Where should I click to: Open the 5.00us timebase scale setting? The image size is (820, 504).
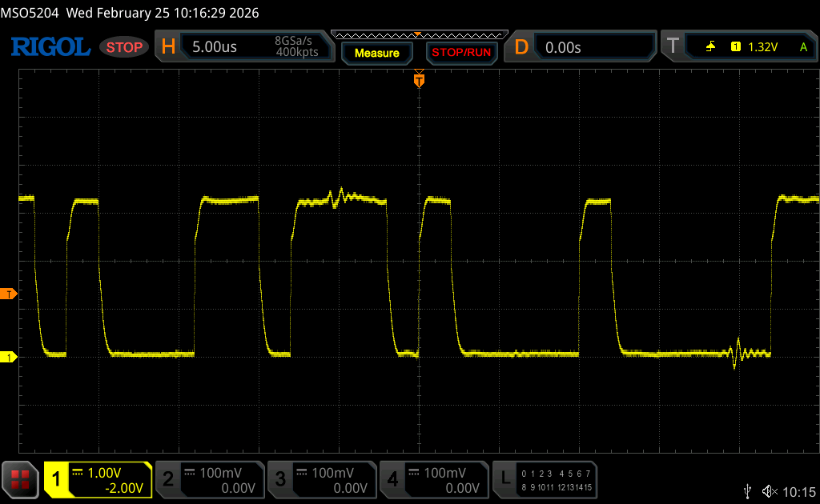click(x=215, y=47)
